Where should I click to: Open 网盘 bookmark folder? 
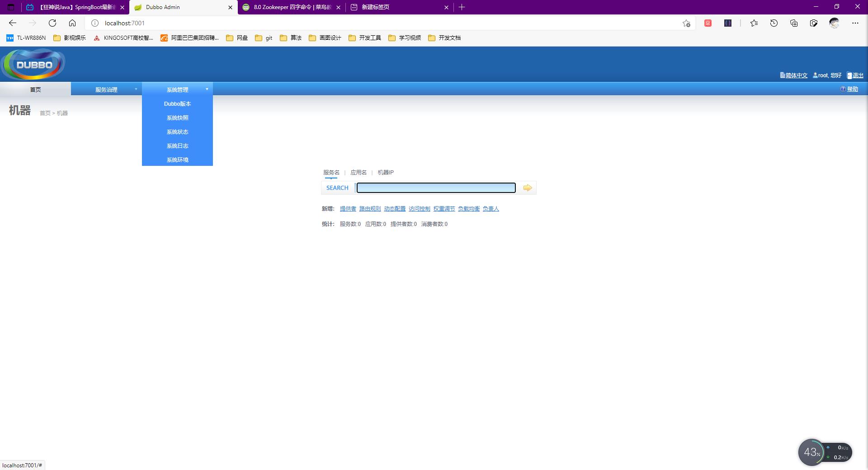(x=237, y=38)
